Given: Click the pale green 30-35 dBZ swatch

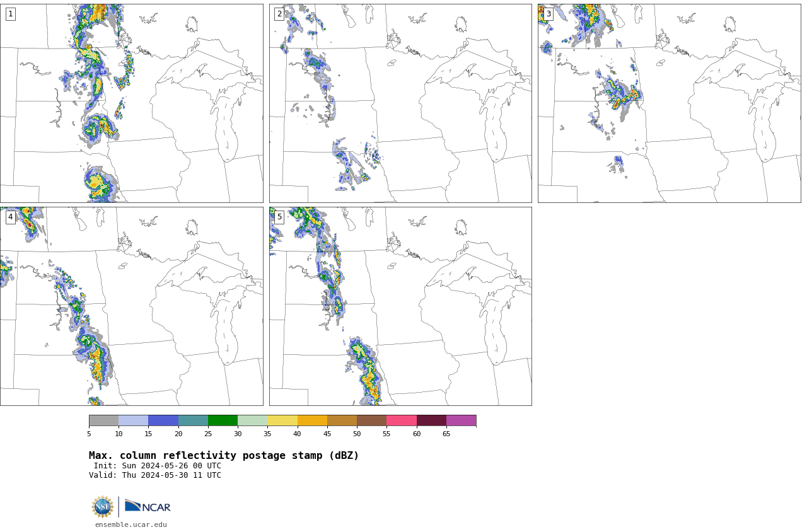Looking at the screenshot, I should pos(252,420).
